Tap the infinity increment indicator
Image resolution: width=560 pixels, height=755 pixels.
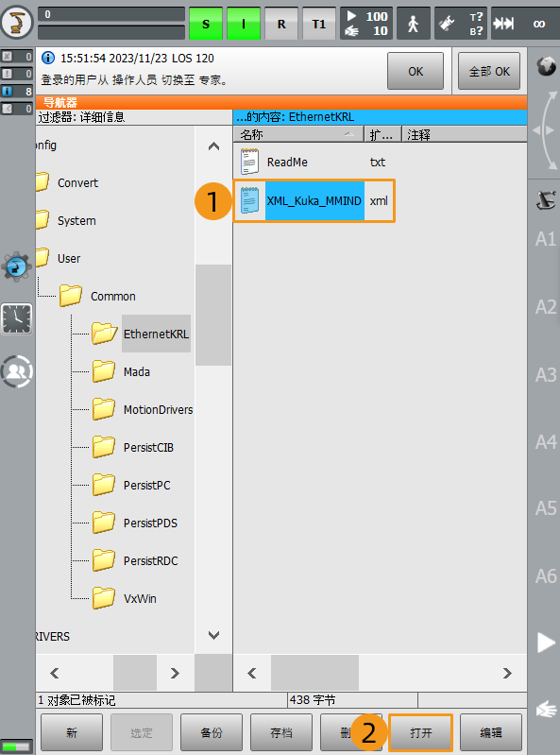click(539, 24)
